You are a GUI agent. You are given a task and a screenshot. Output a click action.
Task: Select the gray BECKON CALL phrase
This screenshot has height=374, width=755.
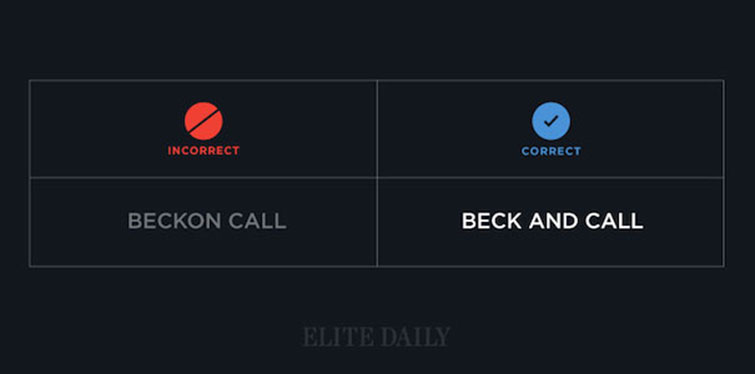(x=207, y=221)
